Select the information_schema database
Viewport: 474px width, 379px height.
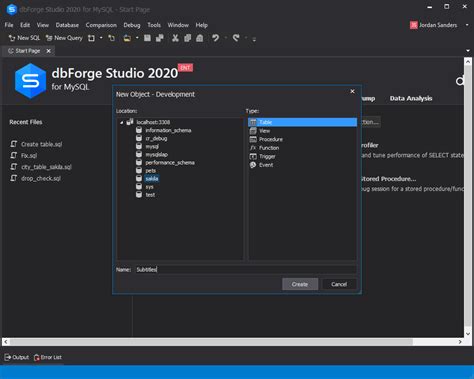point(168,130)
